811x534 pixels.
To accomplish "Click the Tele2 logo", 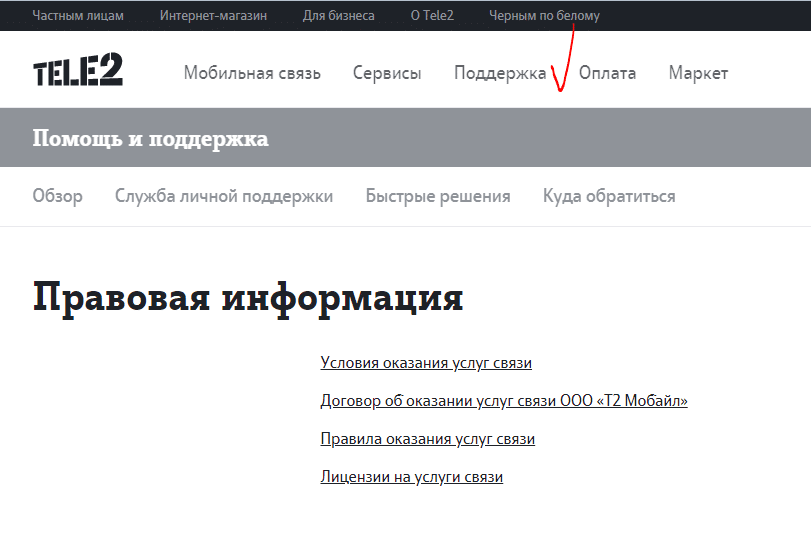I will [78, 72].
